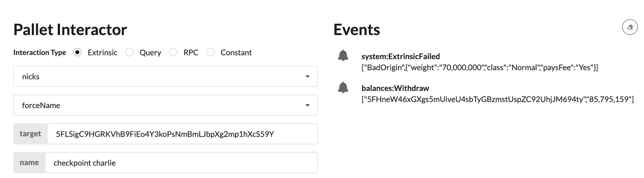Click the BadOrigin event details text

pos(479,68)
